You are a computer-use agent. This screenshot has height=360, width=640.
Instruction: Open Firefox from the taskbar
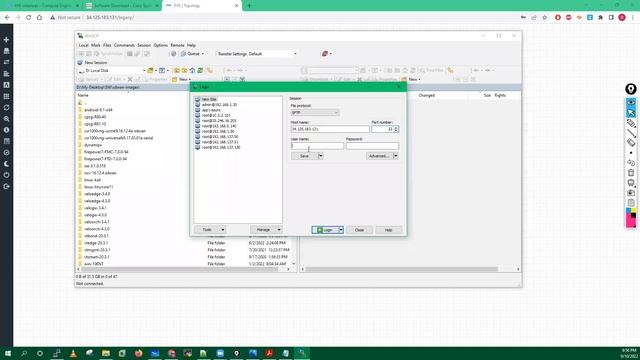coord(138,353)
